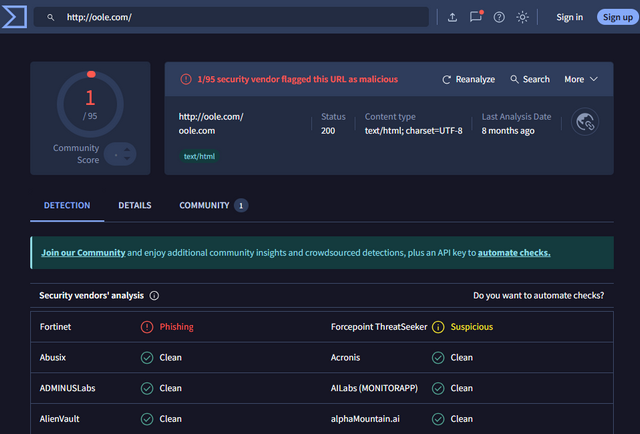Screen dimensions: 640x434
Task: Click the red warning icon in malicious banner
Action: (x=186, y=79)
